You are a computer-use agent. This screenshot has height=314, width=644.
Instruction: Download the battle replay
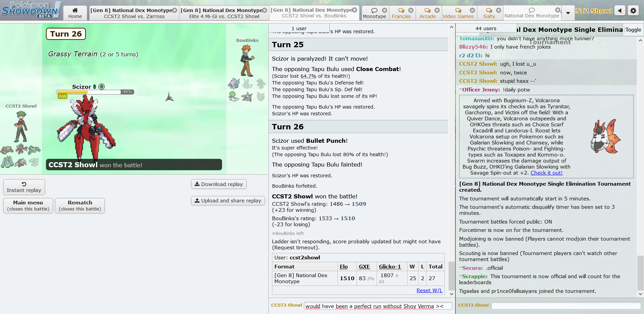click(219, 184)
